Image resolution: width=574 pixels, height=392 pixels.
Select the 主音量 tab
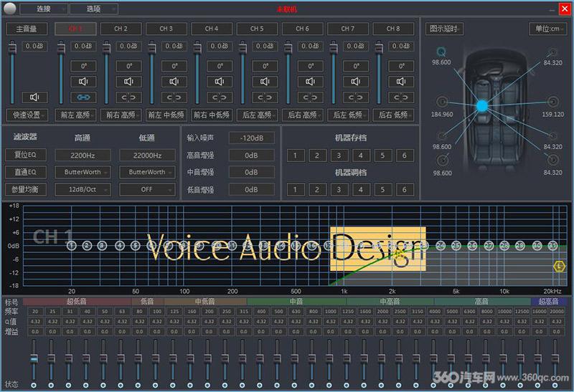click(x=27, y=29)
